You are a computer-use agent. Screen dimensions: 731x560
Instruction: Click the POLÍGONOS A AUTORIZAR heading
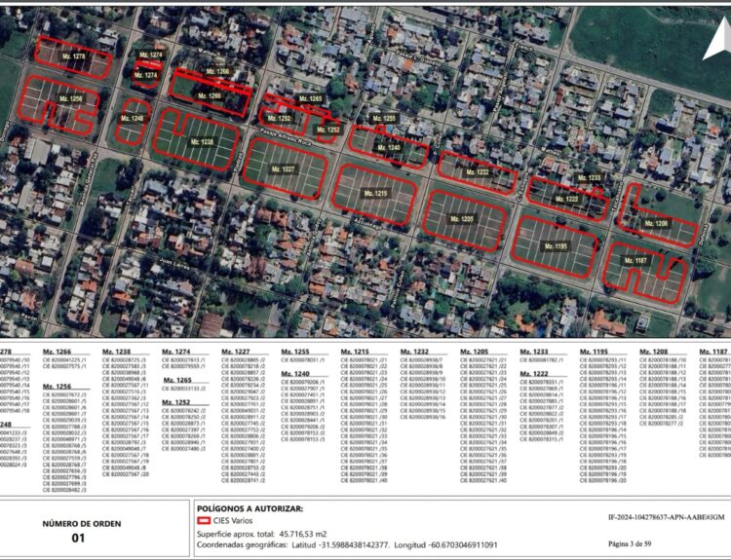pos(249,508)
